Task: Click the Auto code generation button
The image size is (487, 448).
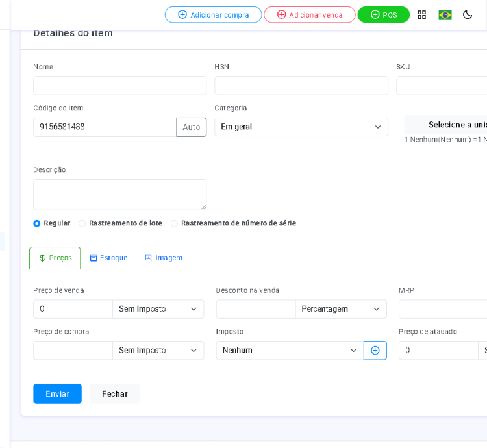Action: (191, 127)
